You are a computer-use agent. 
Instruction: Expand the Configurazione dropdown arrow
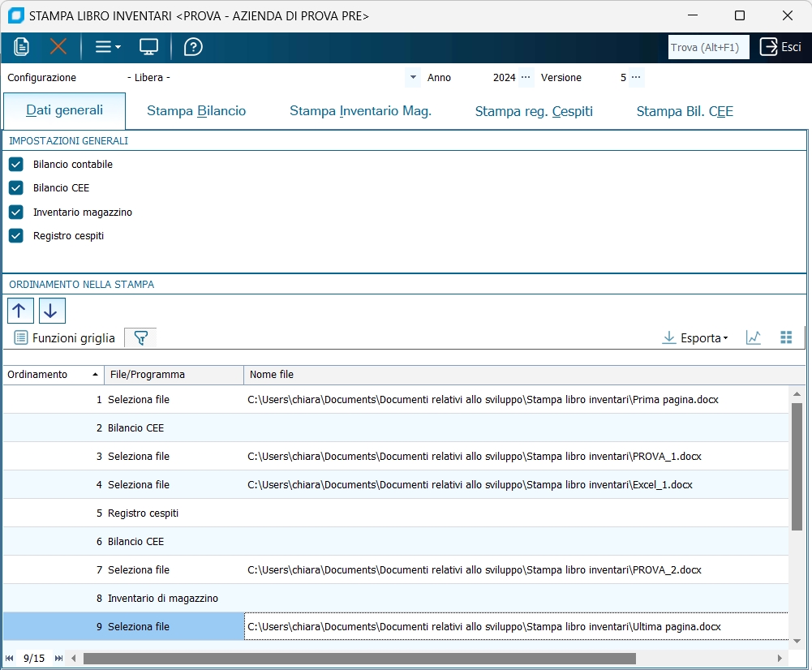pos(413,78)
